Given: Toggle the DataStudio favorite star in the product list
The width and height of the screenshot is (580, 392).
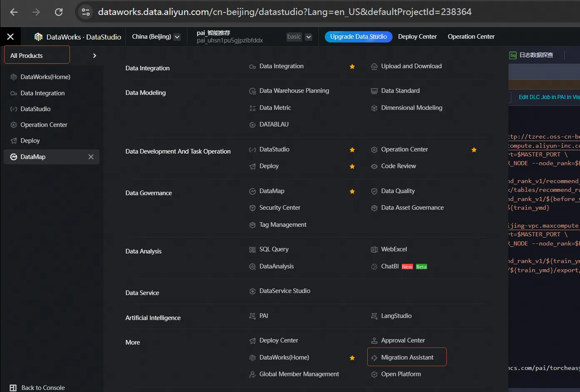Looking at the screenshot, I should click(x=352, y=150).
